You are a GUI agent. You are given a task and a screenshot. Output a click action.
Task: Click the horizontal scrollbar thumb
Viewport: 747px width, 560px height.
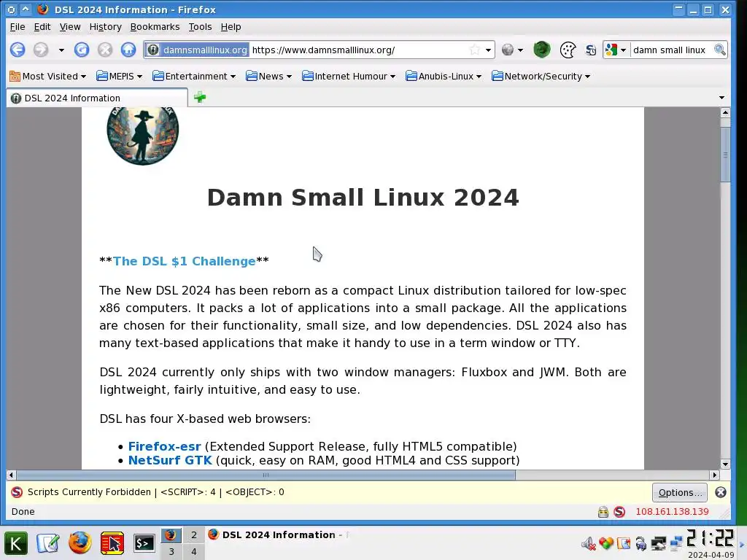coord(266,475)
